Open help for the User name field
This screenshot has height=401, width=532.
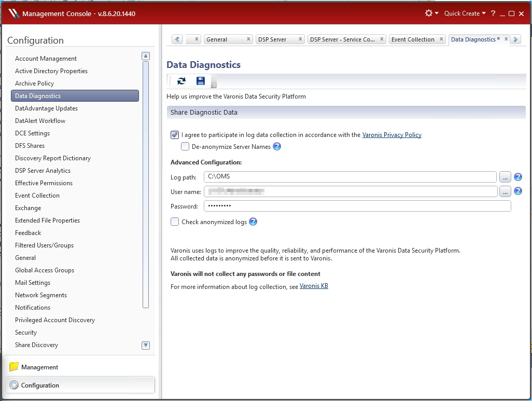click(x=517, y=191)
